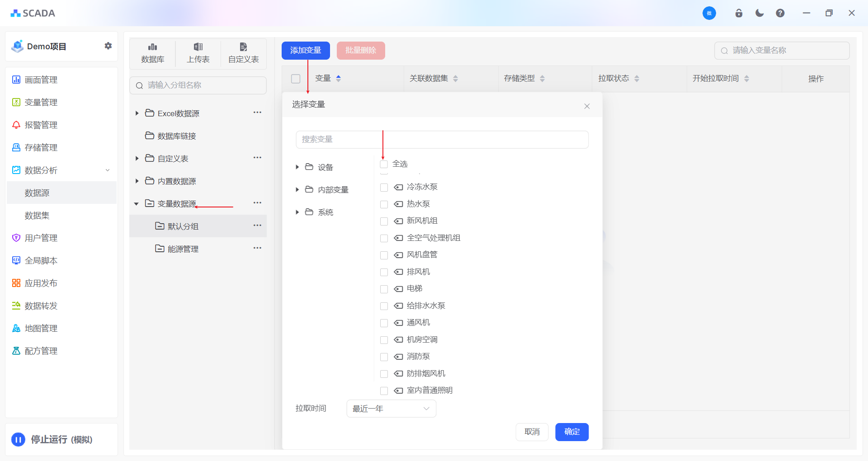This screenshot has height=461, width=868.
Task: Click the 搜索变量 search field
Action: coord(442,140)
